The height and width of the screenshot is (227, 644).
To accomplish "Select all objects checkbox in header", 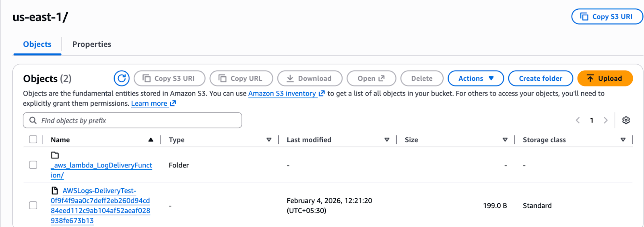I will coord(33,139).
